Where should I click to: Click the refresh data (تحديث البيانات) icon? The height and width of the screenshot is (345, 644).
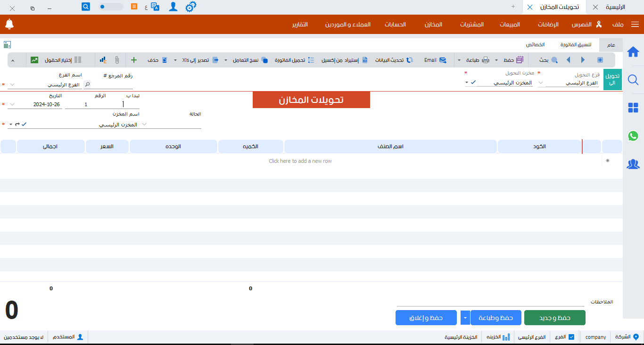[410, 60]
